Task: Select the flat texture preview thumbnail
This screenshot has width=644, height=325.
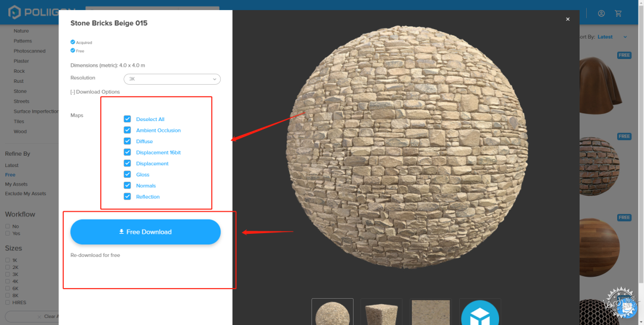Action: point(431,311)
